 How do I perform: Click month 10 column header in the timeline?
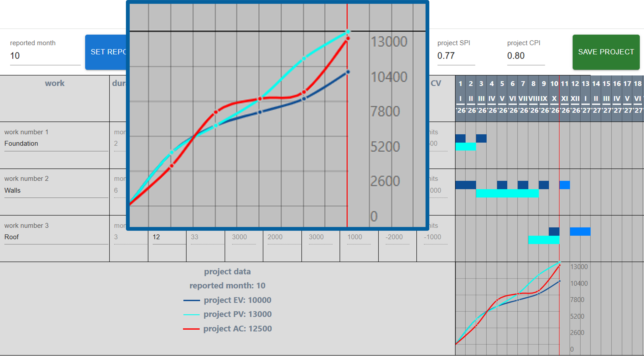[x=554, y=84]
